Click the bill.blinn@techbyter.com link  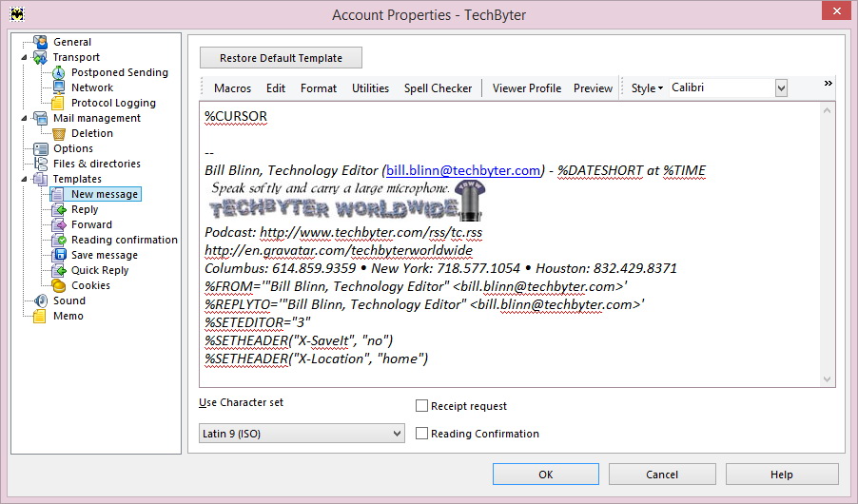click(x=463, y=171)
